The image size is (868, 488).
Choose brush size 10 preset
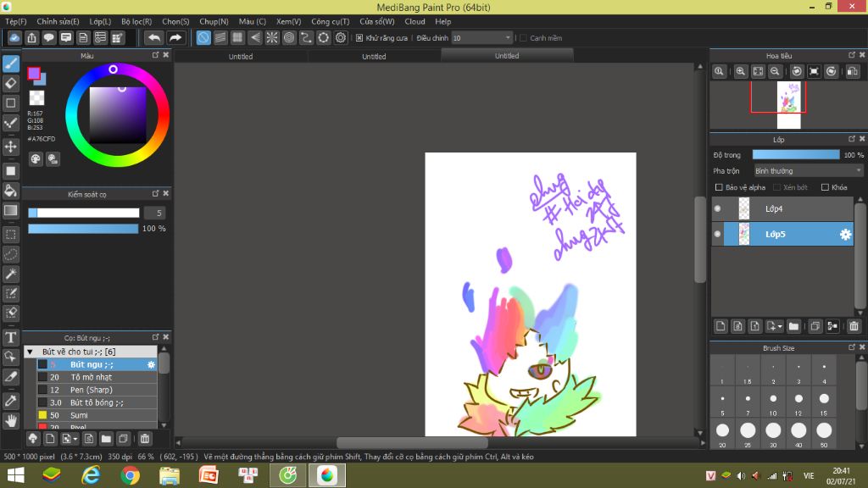[x=773, y=402]
